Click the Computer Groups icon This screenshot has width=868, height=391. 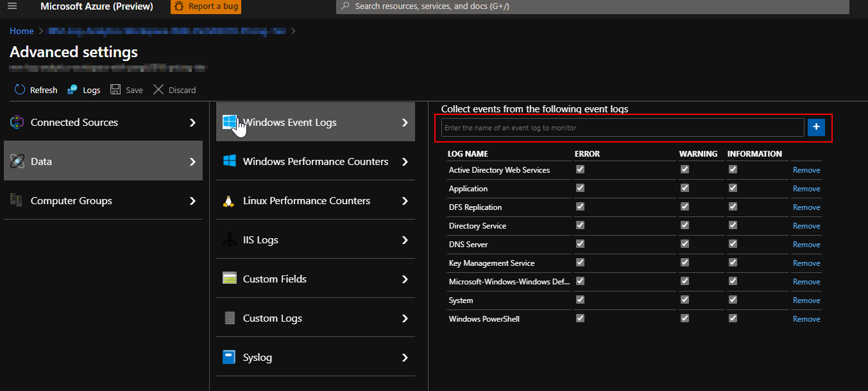17,200
